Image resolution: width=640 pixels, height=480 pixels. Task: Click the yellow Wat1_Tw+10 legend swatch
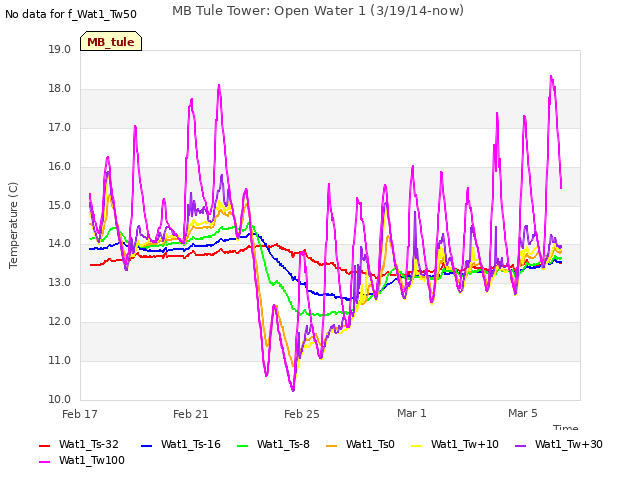coord(416,446)
